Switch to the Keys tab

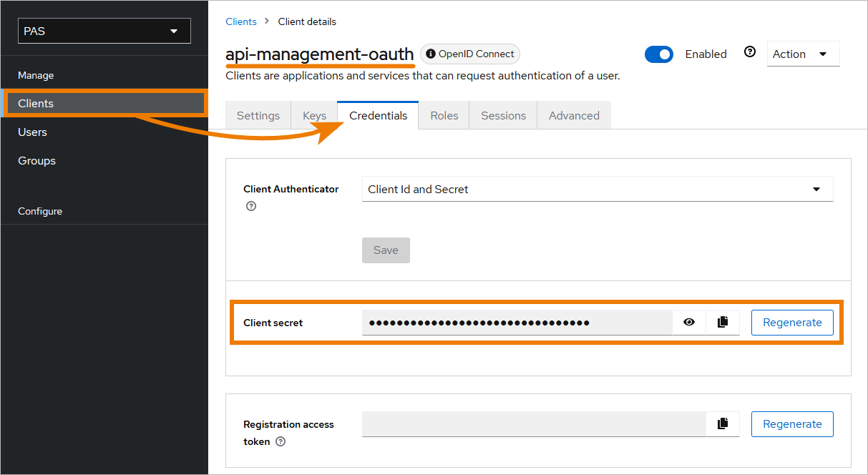click(x=314, y=115)
